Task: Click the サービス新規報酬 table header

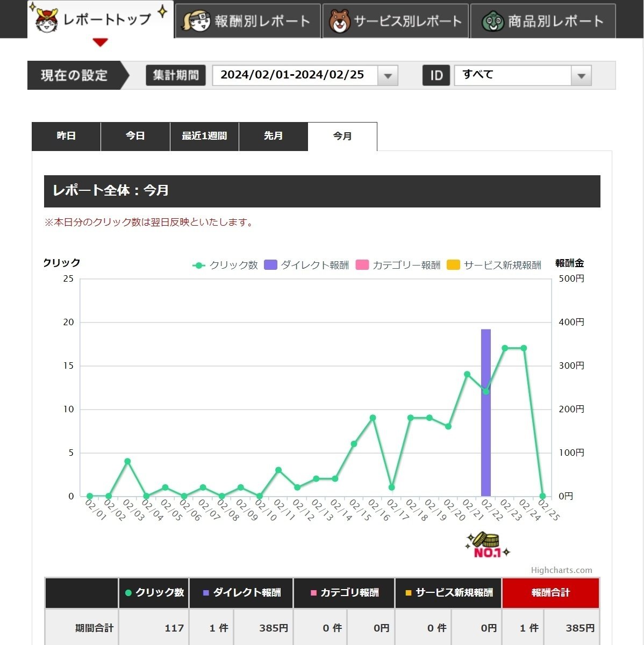Action: click(x=449, y=593)
